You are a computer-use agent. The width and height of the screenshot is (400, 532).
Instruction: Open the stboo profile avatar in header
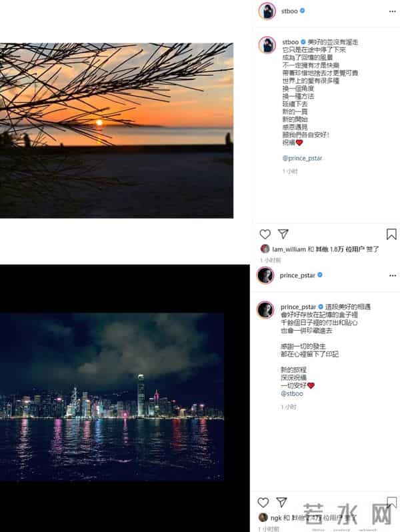[x=267, y=11]
